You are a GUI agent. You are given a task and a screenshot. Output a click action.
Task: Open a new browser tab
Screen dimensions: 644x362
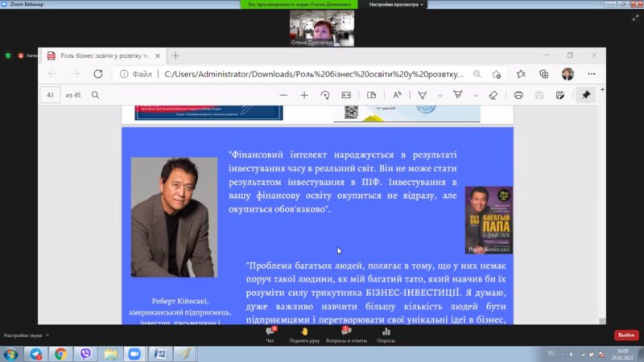click(175, 56)
